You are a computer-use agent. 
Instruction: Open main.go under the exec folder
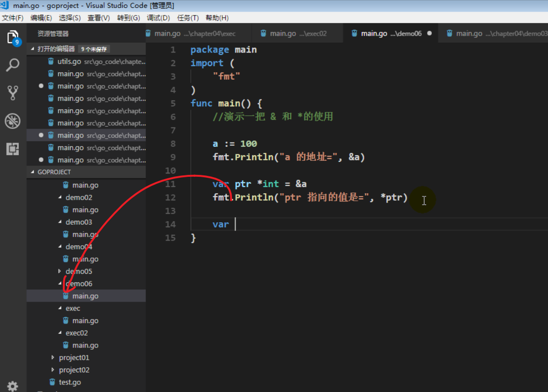86,321
